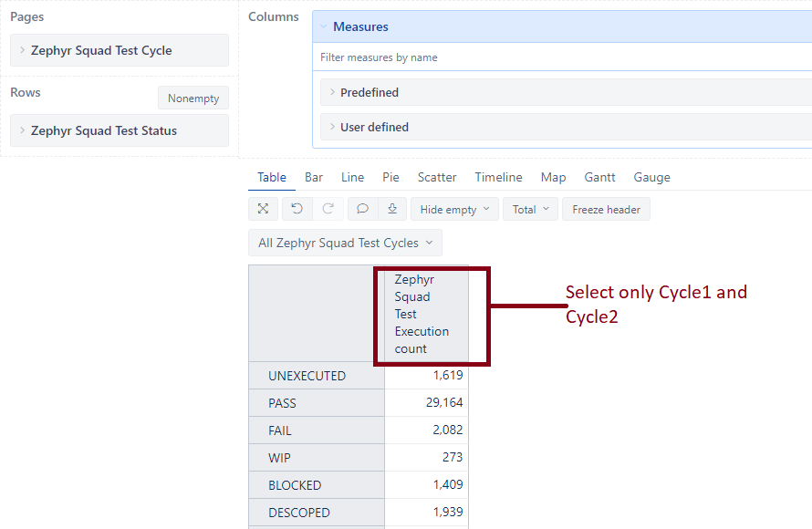Image resolution: width=812 pixels, height=529 pixels.
Task: Switch to the Bar chart tab
Action: [314, 177]
